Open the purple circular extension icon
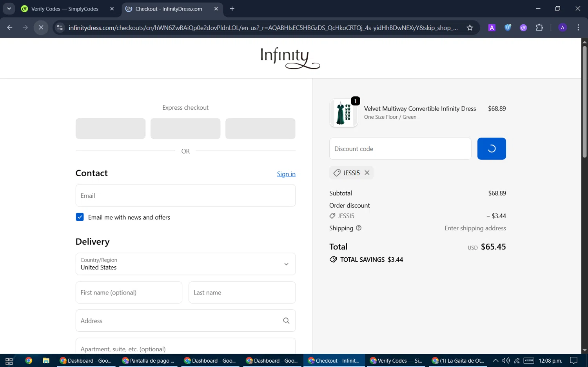The height and width of the screenshot is (367, 588). point(523,27)
